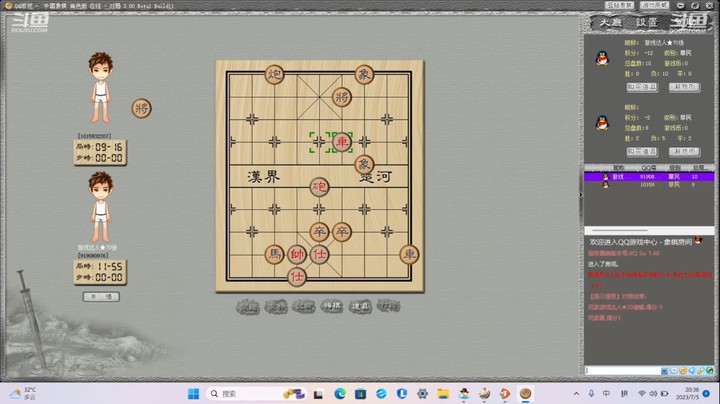The height and width of the screenshot is (404, 720).
Task: Click the bottom player's cartoon avatar
Action: 101,207
